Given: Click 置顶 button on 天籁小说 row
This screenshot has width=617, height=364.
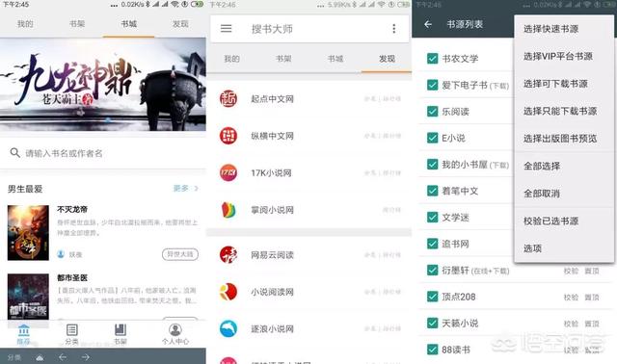Looking at the screenshot, I should 592,324.
